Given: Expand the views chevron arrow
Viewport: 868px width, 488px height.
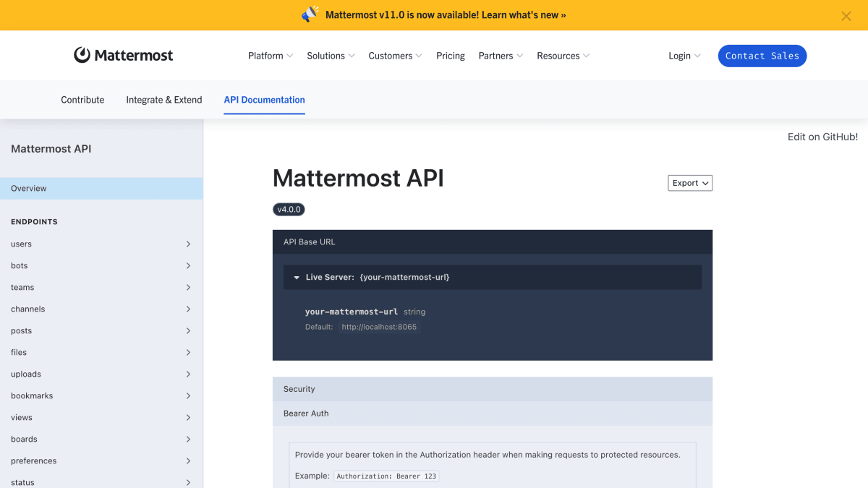Looking at the screenshot, I should coord(188,418).
